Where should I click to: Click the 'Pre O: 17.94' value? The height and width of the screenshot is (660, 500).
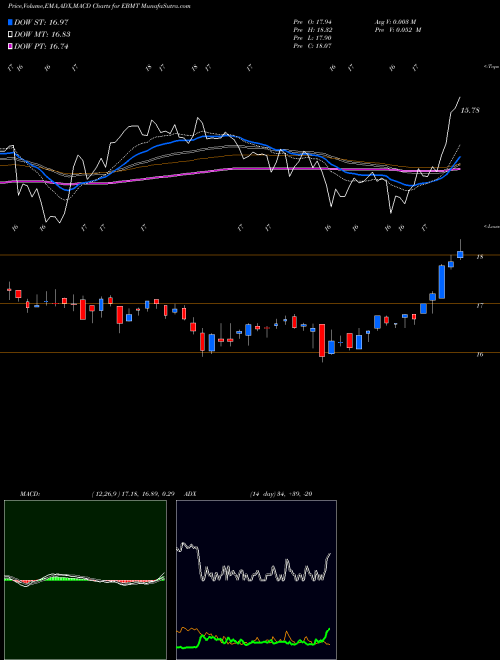(313, 21)
